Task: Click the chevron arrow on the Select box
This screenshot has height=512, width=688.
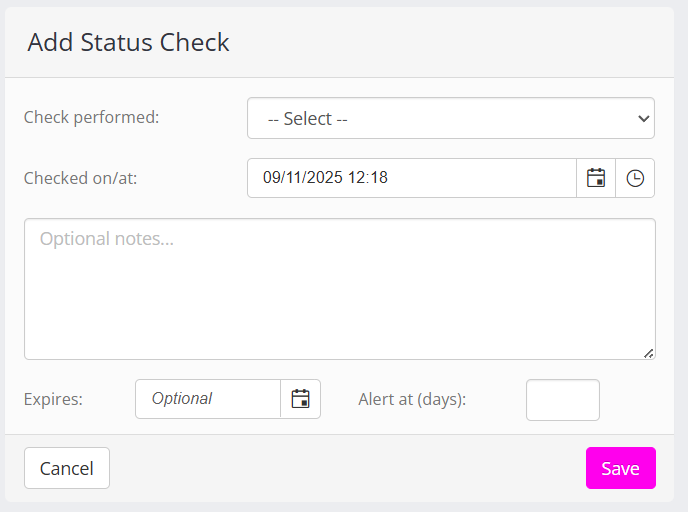Action: [x=643, y=118]
